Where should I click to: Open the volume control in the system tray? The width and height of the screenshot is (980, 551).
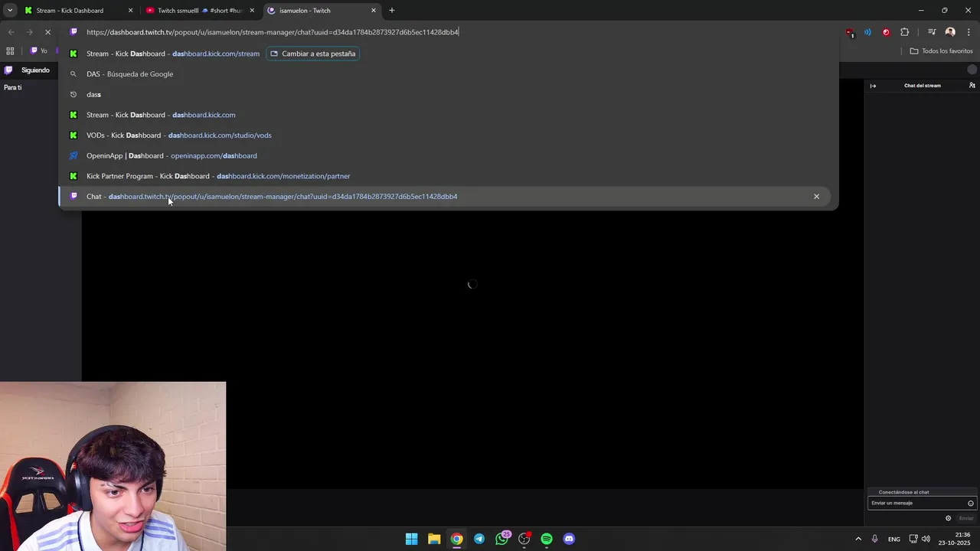pyautogui.click(x=926, y=539)
